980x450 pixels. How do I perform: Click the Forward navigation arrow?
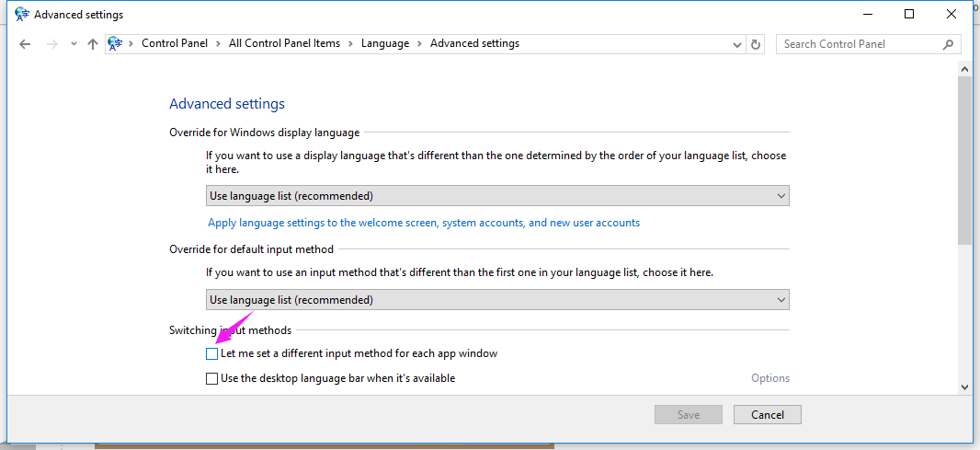51,44
